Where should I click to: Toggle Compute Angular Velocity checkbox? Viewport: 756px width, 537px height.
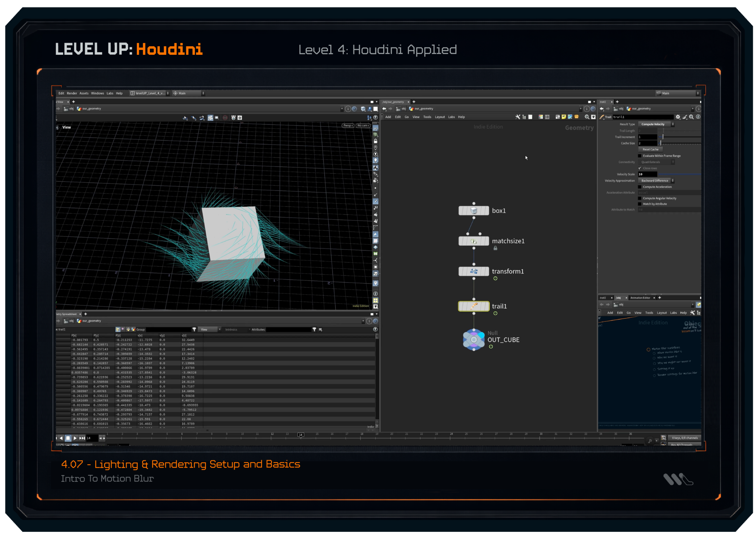640,198
